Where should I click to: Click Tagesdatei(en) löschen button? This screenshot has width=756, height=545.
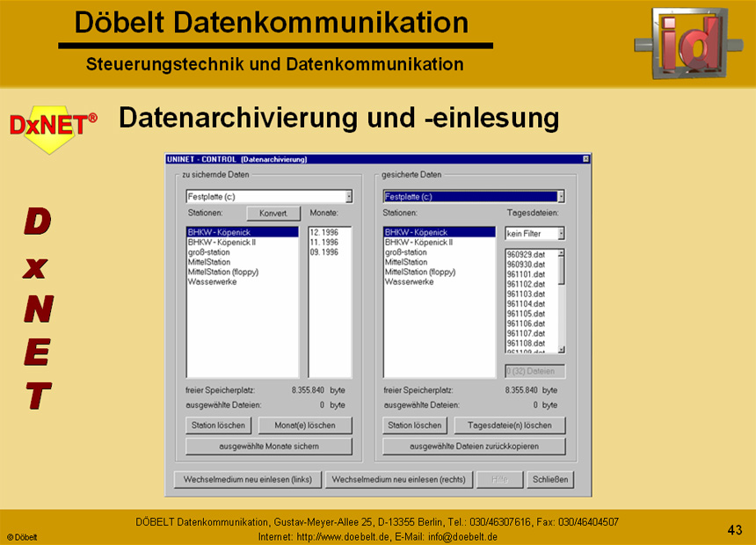pos(510,425)
